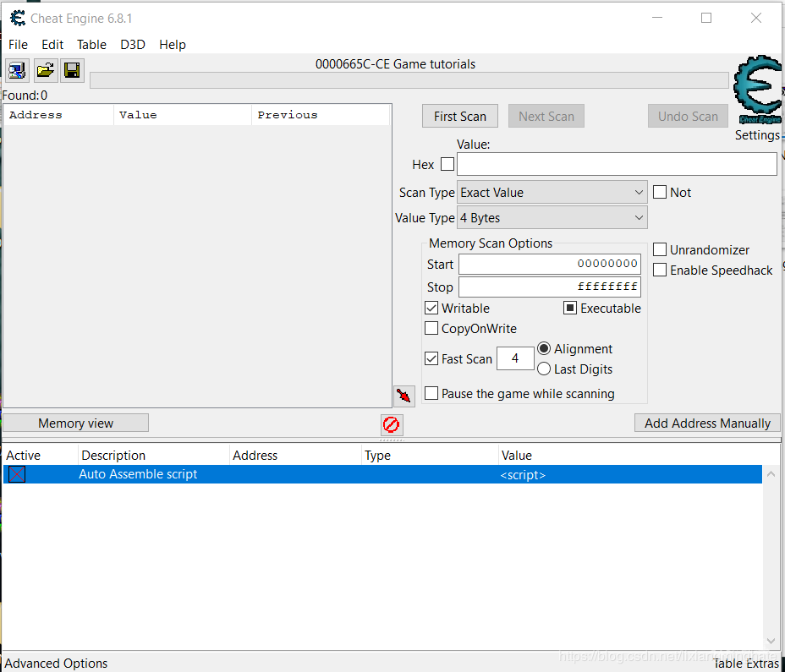The image size is (785, 672).
Task: Copy selected addresses with red arrow icon
Action: point(404,396)
